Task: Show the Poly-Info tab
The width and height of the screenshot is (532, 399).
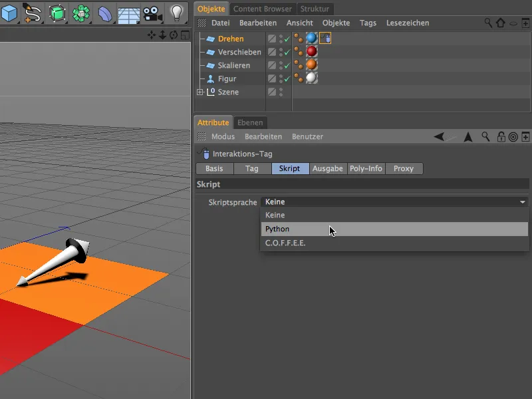Action: coord(366,169)
